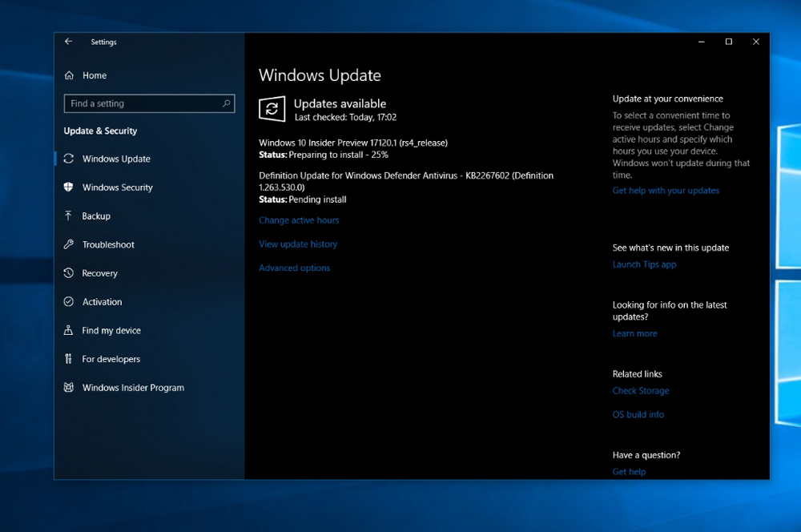Open the Home settings page
801x532 pixels.
95,75
